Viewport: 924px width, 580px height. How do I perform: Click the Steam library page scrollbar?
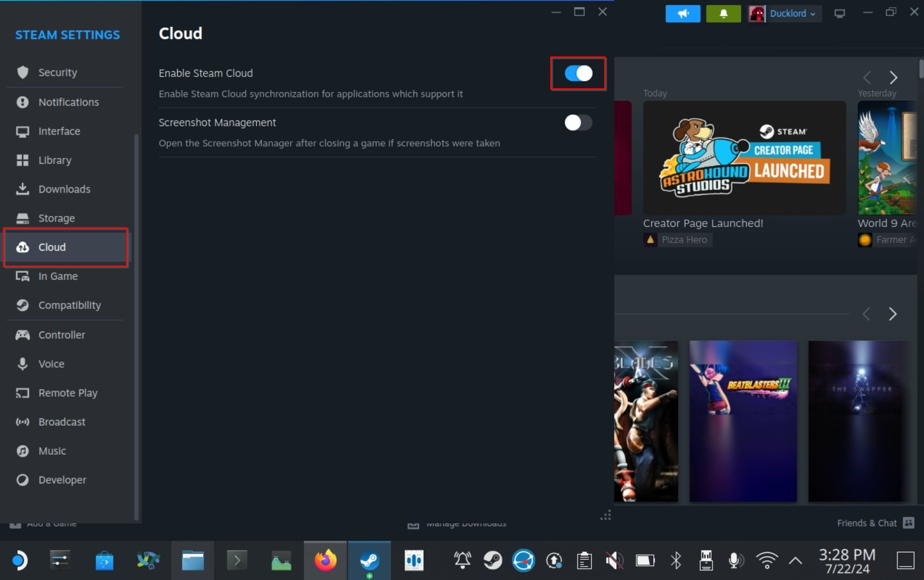pos(921,69)
